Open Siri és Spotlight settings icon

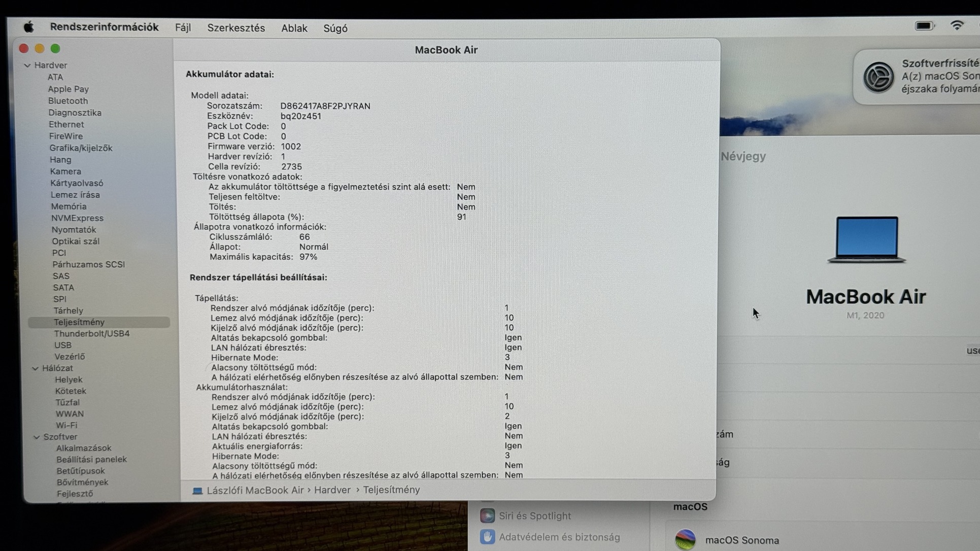pos(487,515)
